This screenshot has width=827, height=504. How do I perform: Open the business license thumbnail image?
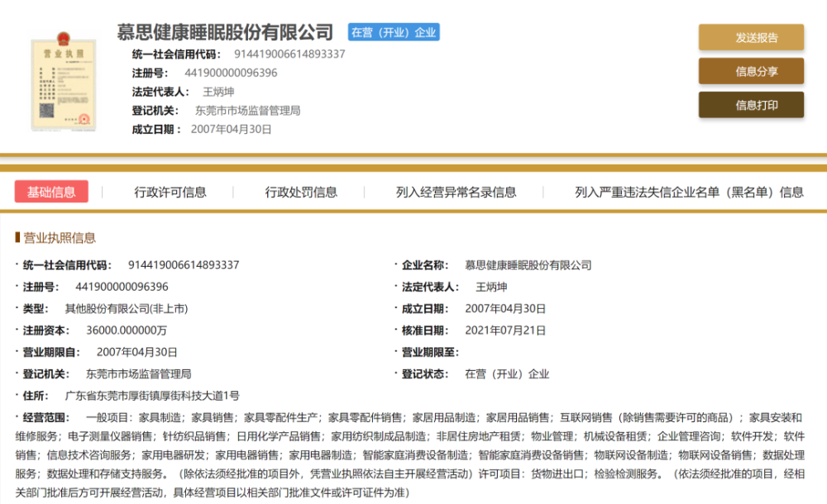click(x=64, y=82)
